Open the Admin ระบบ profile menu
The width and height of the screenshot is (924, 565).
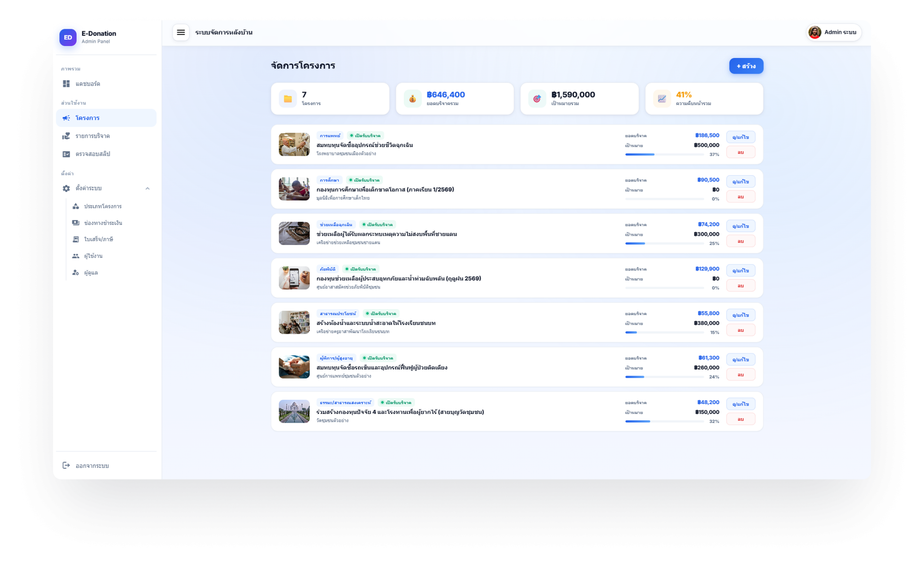(833, 32)
